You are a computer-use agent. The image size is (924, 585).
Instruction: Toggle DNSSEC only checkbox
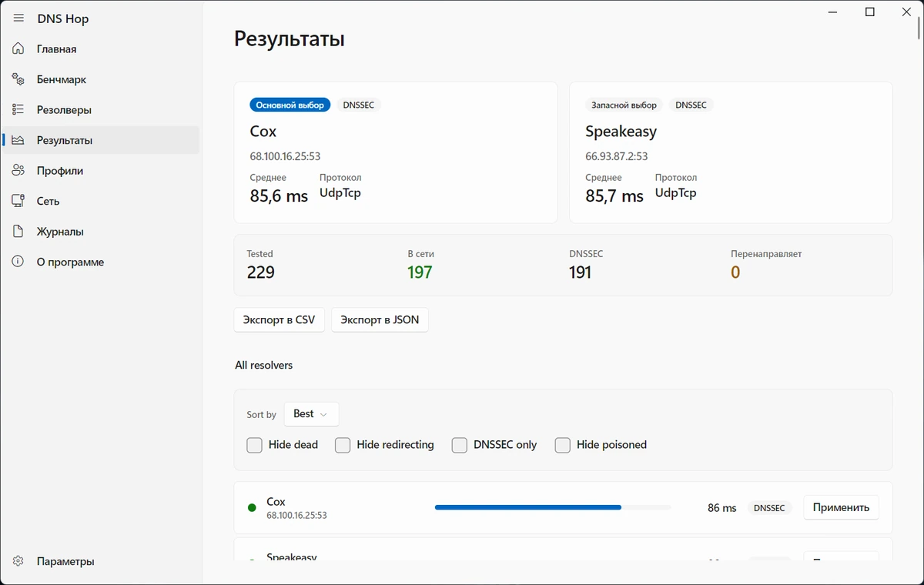coord(460,445)
